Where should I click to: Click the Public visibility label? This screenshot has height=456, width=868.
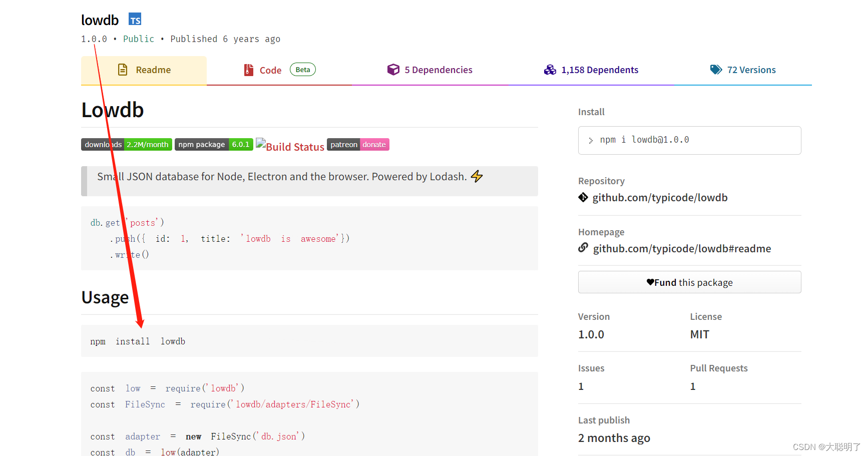coord(139,39)
